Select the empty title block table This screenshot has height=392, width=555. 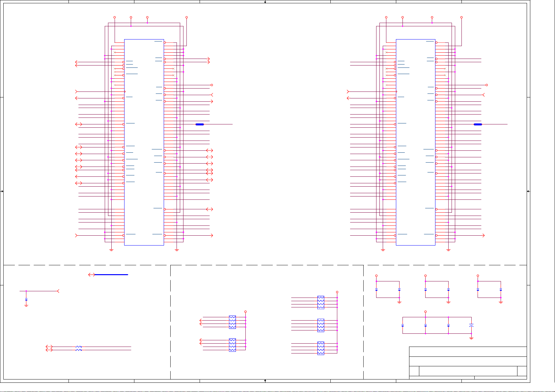[468, 363]
